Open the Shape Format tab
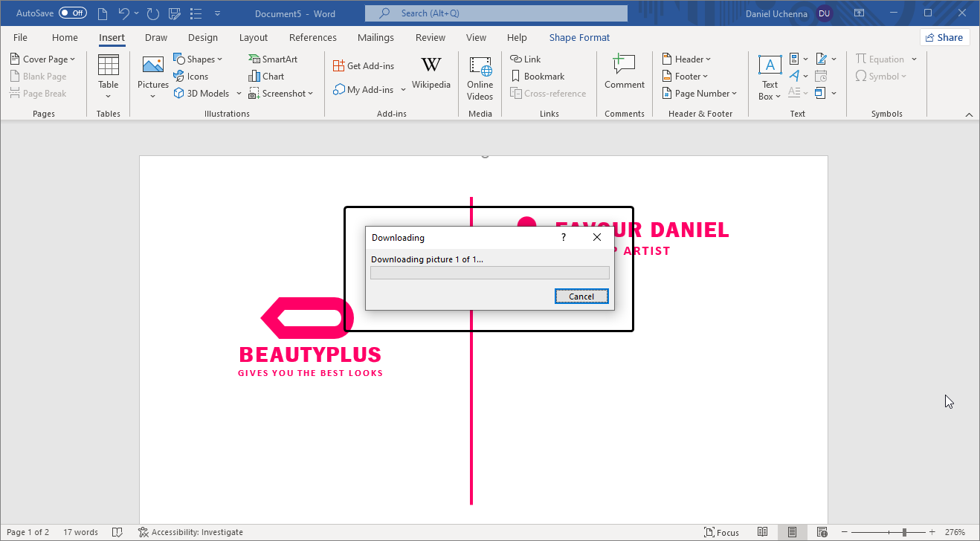Image resolution: width=980 pixels, height=541 pixels. 579,37
